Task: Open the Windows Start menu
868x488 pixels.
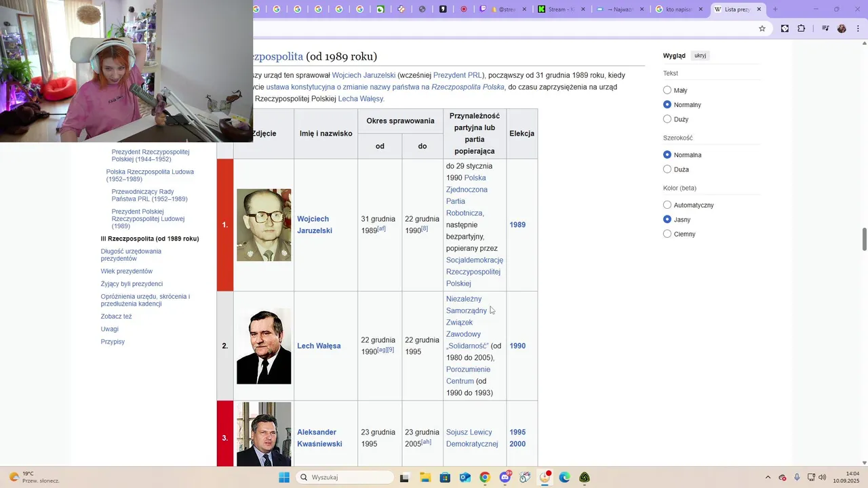Action: pos(284,477)
